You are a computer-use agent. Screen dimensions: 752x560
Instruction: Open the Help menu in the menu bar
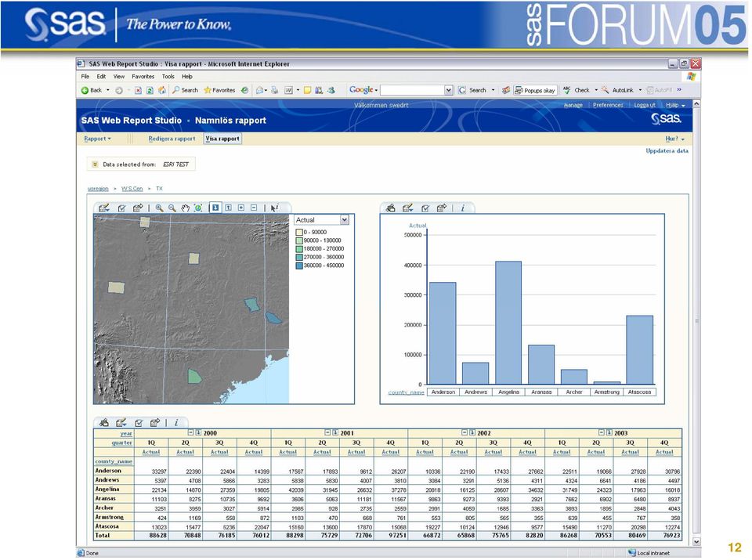click(187, 76)
